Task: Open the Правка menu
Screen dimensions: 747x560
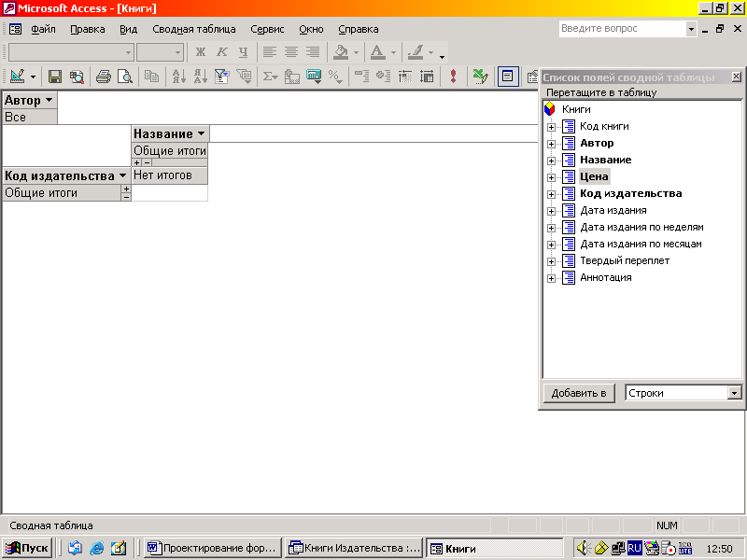Action: point(88,29)
